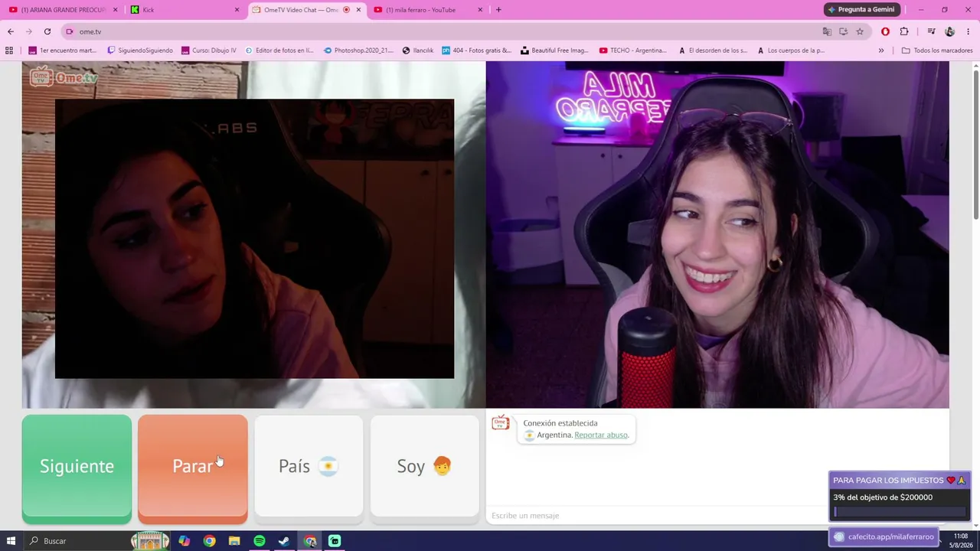Open the Apps grid in bookmarks bar
This screenshot has width=980, height=551.
click(9, 51)
